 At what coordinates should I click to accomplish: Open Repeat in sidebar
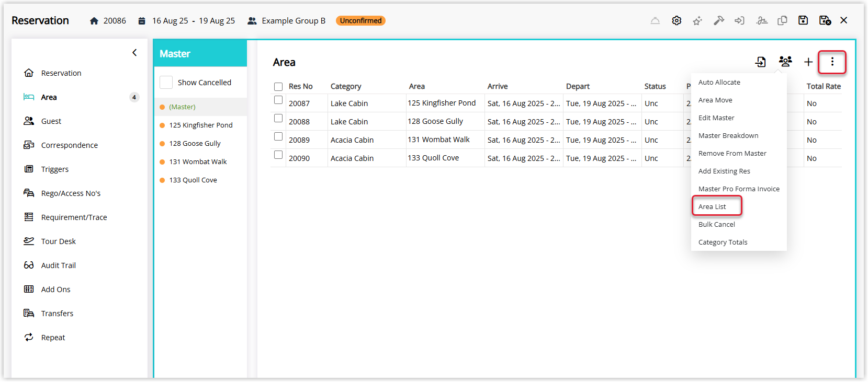tap(53, 338)
